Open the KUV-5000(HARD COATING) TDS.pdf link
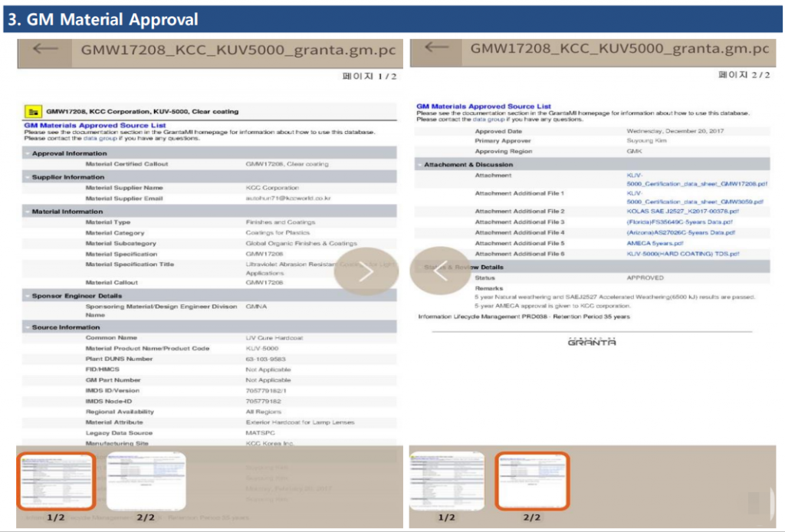This screenshot has width=785, height=532. tap(683, 254)
